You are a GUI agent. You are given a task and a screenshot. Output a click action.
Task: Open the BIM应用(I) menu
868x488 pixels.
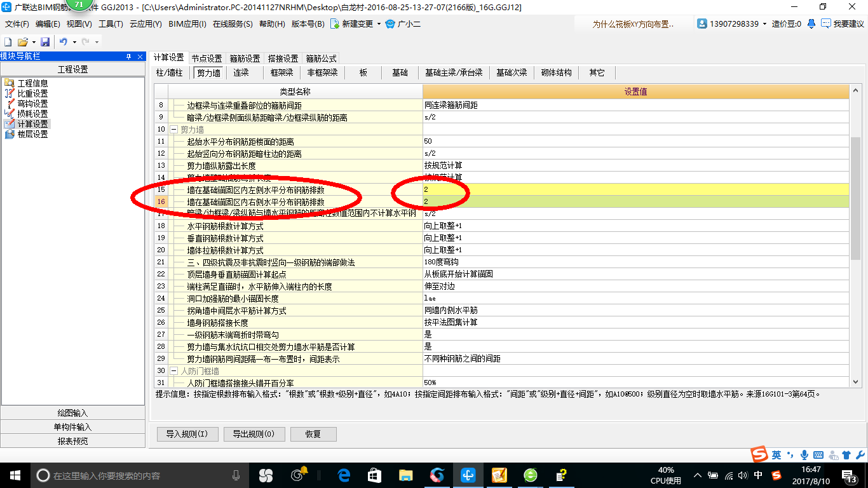point(187,24)
